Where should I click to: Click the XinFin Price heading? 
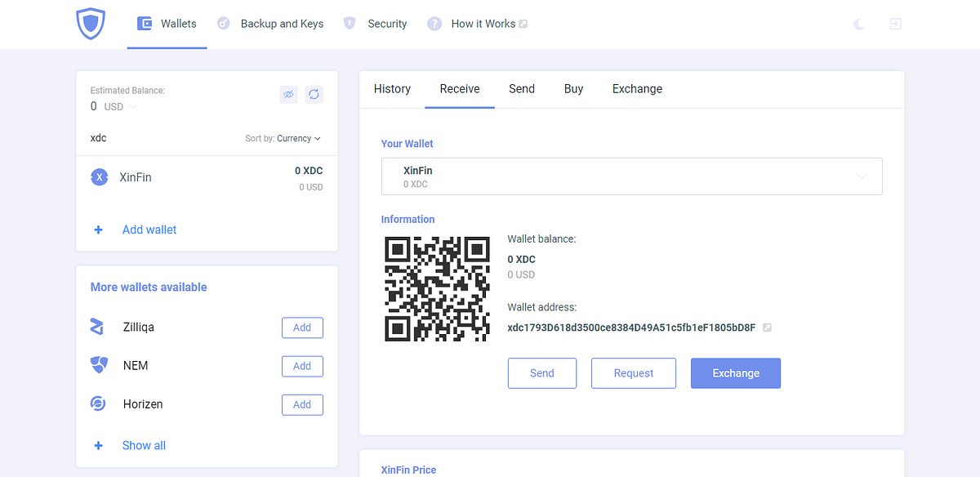[x=408, y=470]
